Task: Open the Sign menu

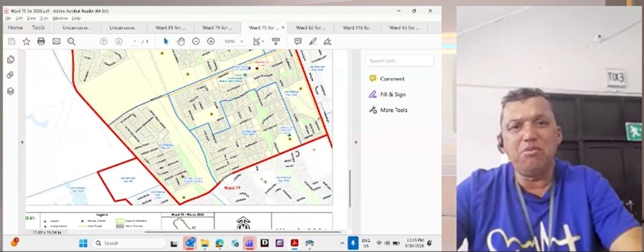Action: (x=44, y=18)
